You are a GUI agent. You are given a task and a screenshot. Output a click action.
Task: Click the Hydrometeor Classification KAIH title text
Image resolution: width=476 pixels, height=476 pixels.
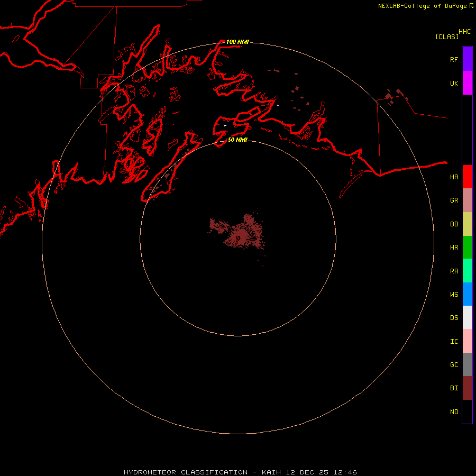pyautogui.click(x=240, y=472)
